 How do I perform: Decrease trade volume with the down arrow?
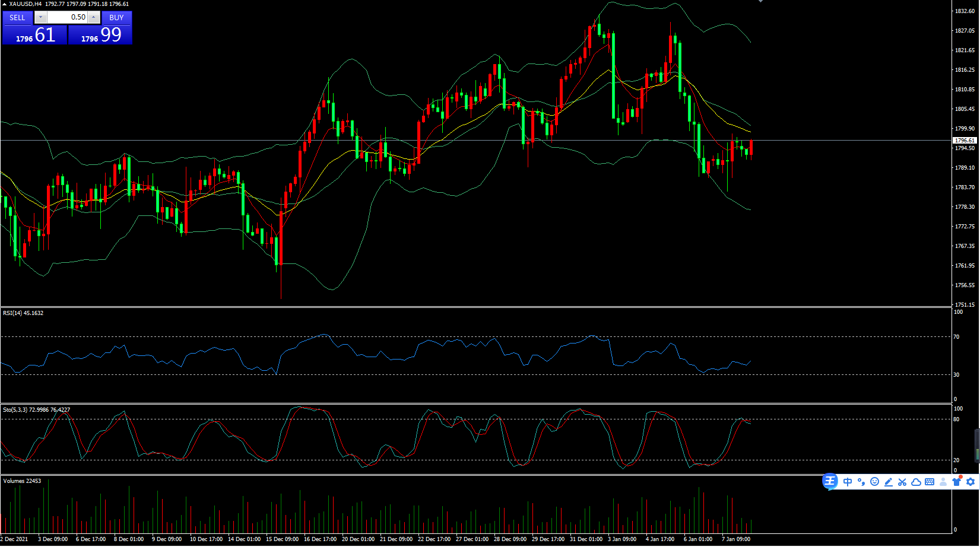click(40, 18)
